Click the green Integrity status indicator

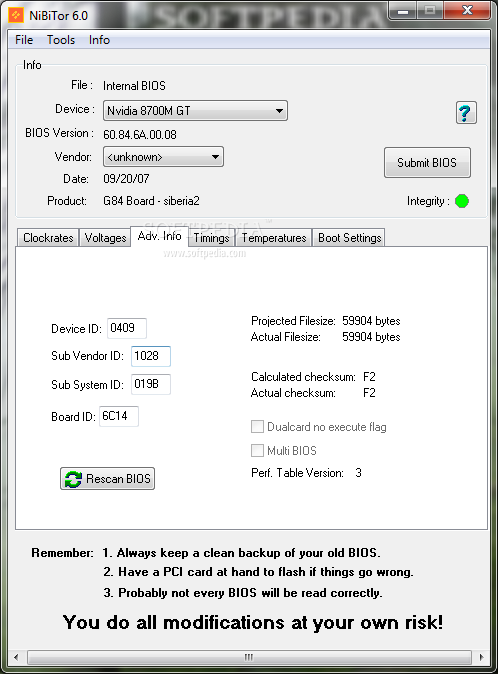462,201
